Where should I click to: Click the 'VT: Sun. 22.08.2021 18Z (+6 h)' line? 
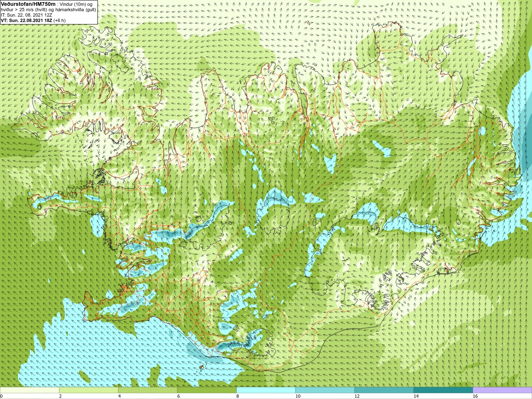point(33,20)
